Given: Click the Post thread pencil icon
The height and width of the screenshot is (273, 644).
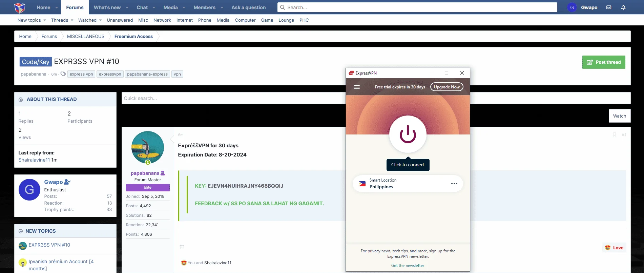Looking at the screenshot, I should coord(590,62).
